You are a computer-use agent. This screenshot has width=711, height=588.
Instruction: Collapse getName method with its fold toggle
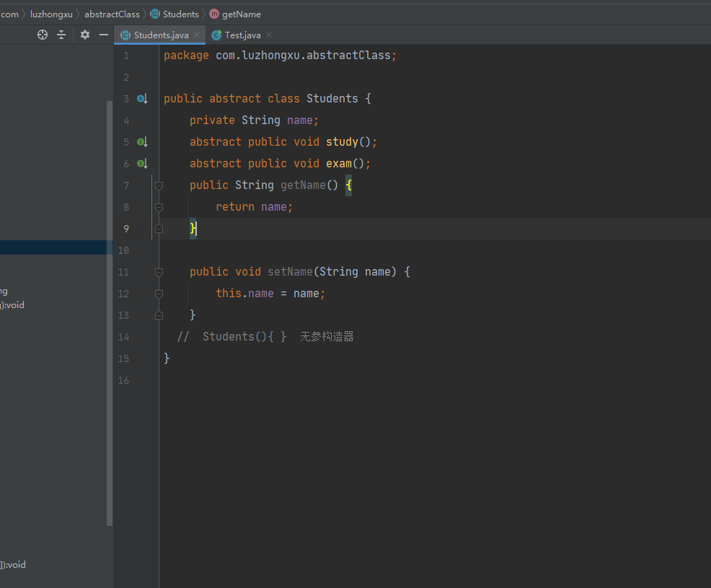159,185
